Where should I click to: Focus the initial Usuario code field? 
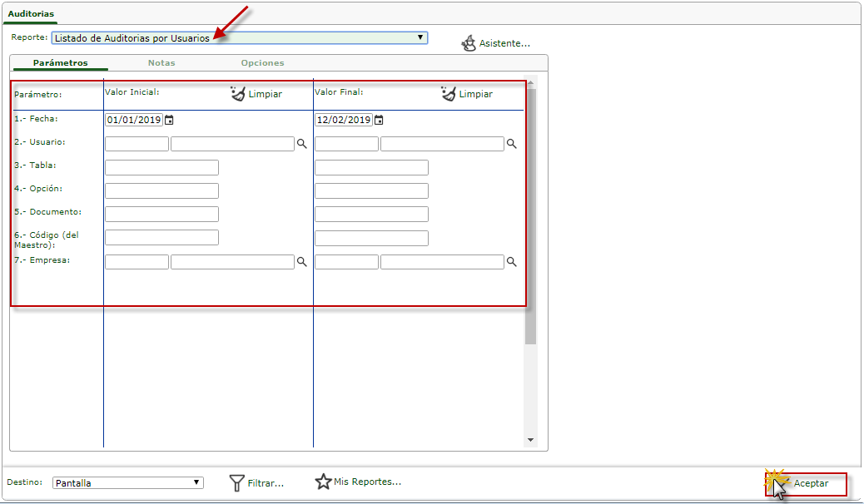[x=137, y=144]
